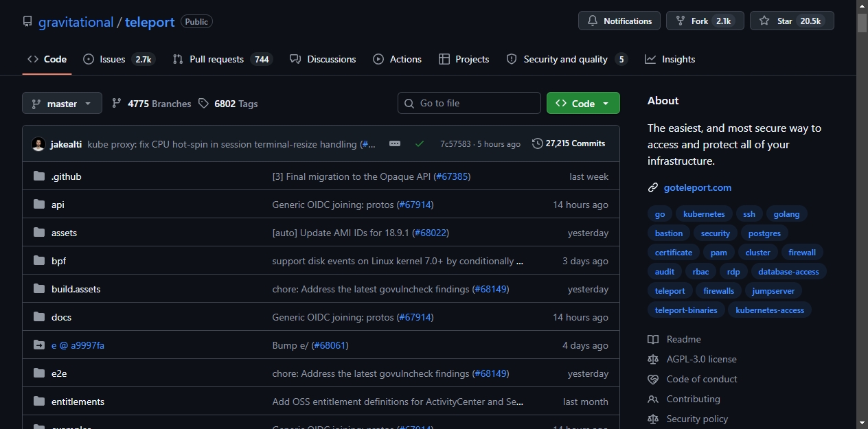Click the docs folder icon

click(x=39, y=317)
